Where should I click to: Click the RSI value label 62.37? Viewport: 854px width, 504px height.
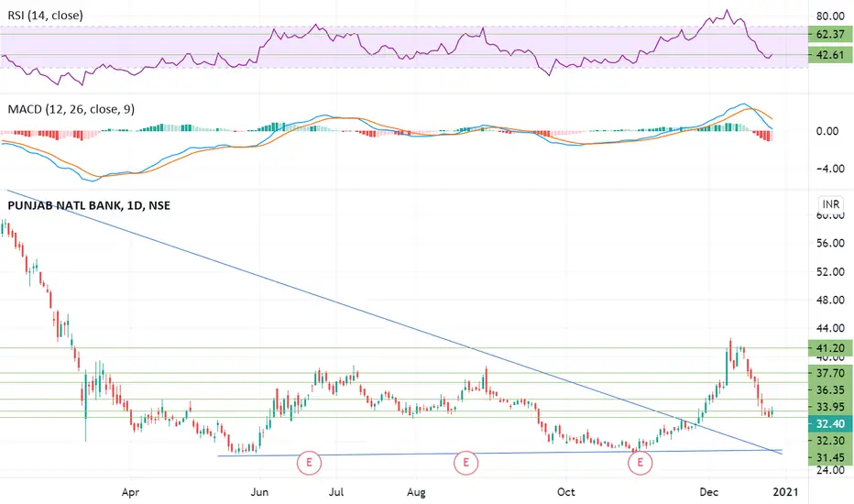click(x=830, y=34)
